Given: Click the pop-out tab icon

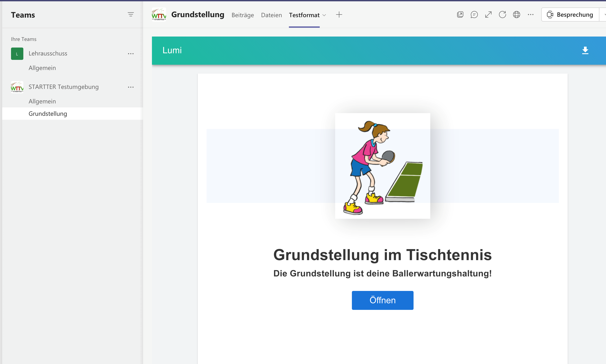Looking at the screenshot, I should coord(460,15).
